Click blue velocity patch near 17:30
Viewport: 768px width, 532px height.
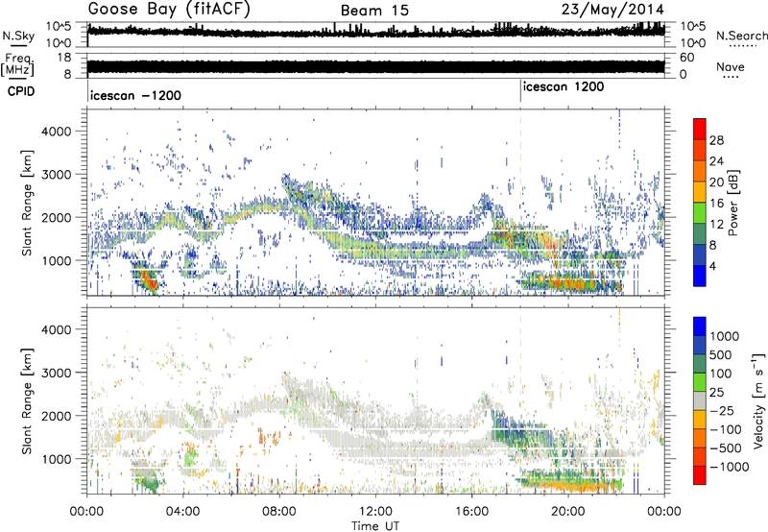(510, 428)
